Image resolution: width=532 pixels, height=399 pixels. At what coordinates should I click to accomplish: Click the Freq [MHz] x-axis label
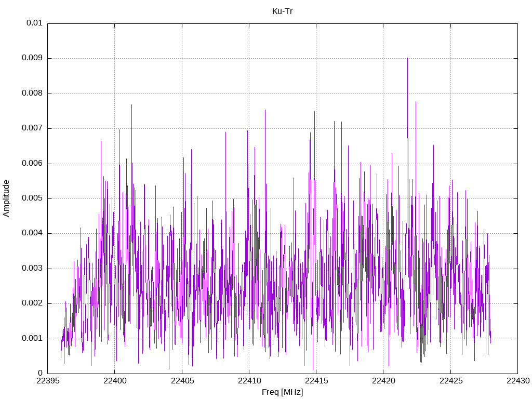point(282,392)
